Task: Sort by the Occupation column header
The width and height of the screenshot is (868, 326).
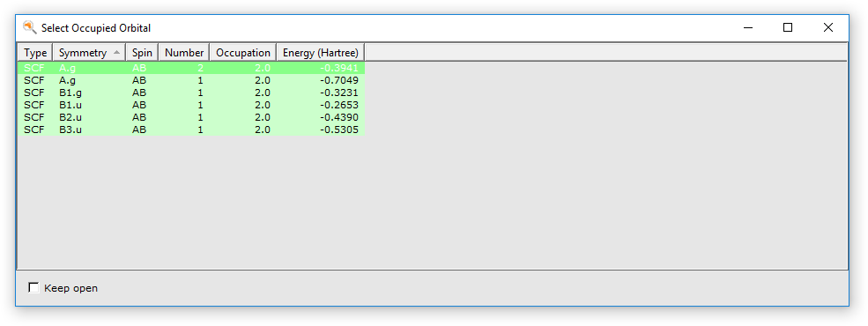Action: click(243, 53)
